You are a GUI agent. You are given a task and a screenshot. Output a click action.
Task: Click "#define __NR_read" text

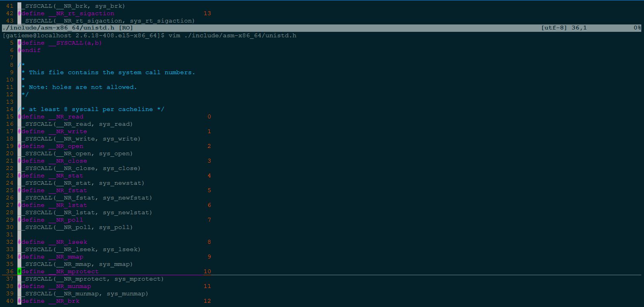click(x=50, y=116)
